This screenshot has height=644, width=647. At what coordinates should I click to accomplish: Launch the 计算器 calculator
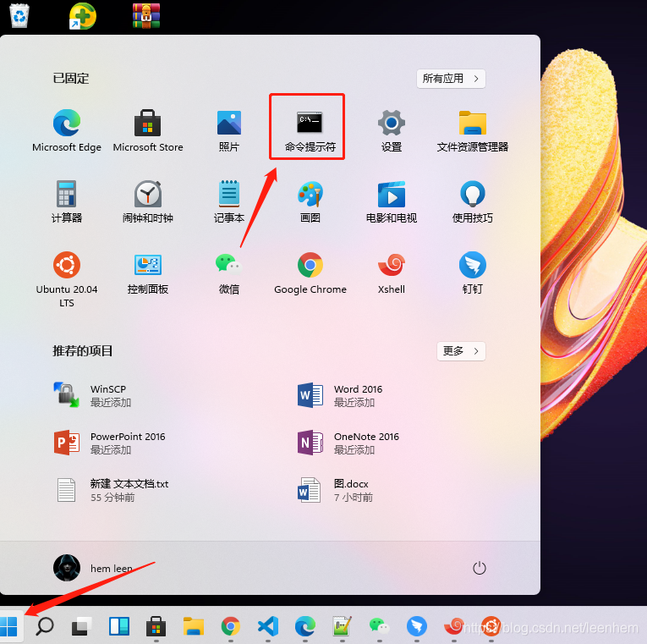pos(67,201)
